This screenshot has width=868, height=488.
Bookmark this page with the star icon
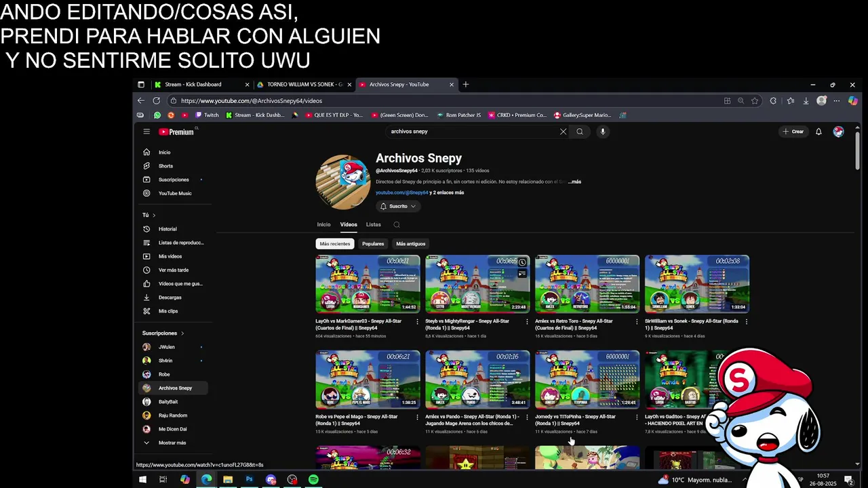(755, 101)
